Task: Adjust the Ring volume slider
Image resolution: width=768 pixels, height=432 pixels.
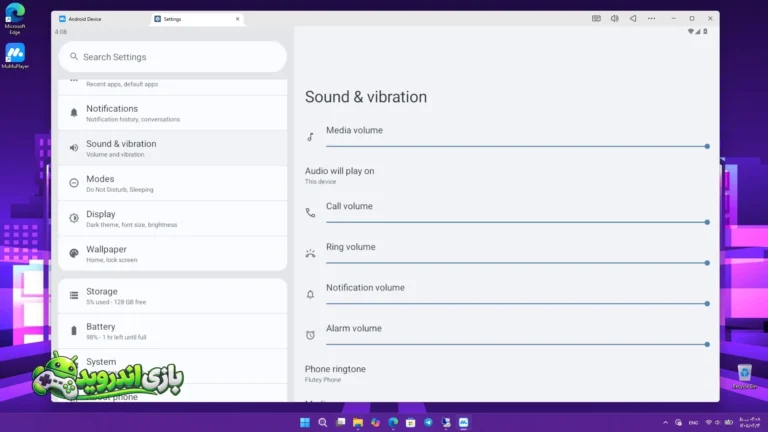Action: coord(518,263)
